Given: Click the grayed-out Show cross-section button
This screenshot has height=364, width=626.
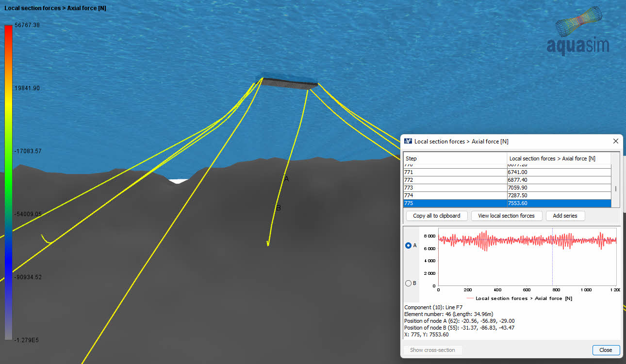Looking at the screenshot, I should pos(432,350).
